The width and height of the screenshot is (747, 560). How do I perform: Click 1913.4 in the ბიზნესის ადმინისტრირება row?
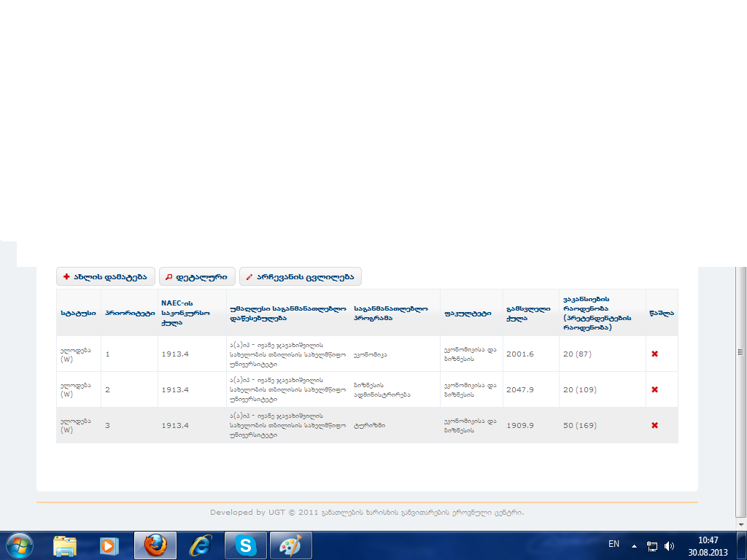pos(175,389)
